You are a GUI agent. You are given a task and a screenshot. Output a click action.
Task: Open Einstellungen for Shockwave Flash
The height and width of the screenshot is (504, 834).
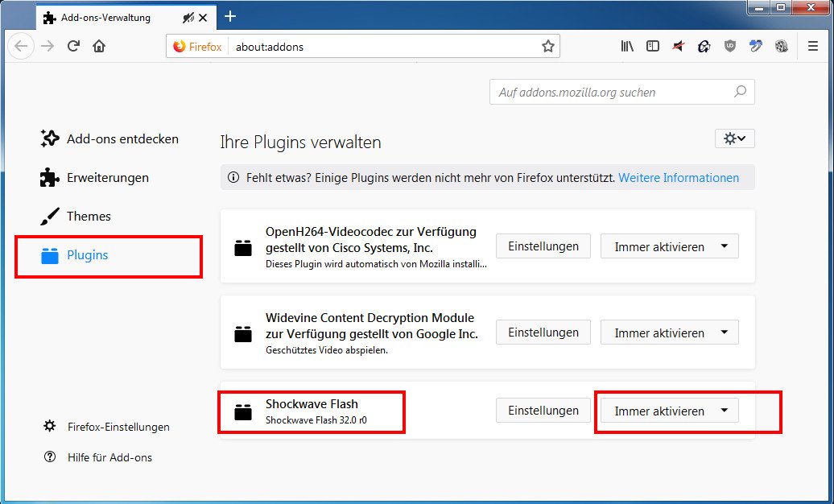[543, 411]
